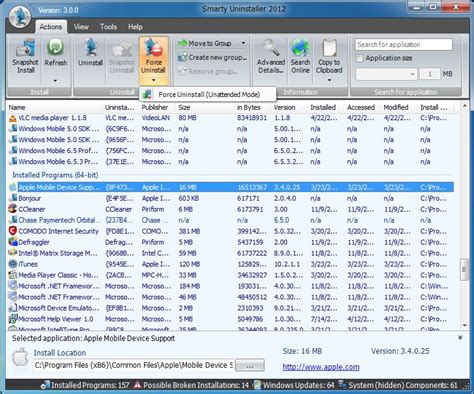Open the Tools ribbon tab
The height and width of the screenshot is (394, 474).
tap(109, 27)
